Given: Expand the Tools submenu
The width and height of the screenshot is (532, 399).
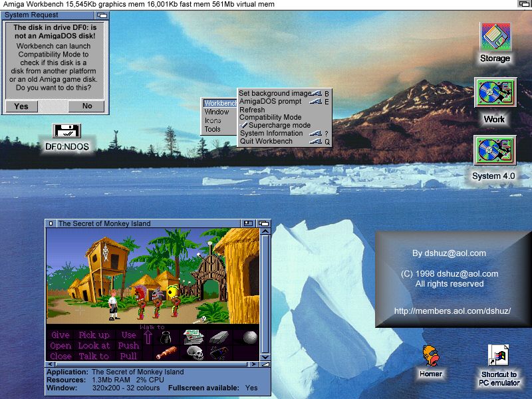Looking at the screenshot, I should tap(213, 129).
